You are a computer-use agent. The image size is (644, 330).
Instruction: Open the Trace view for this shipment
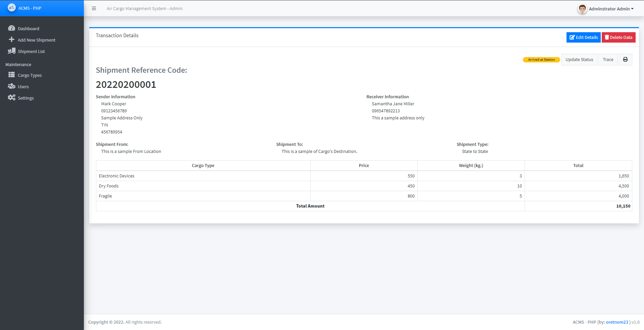tap(608, 59)
